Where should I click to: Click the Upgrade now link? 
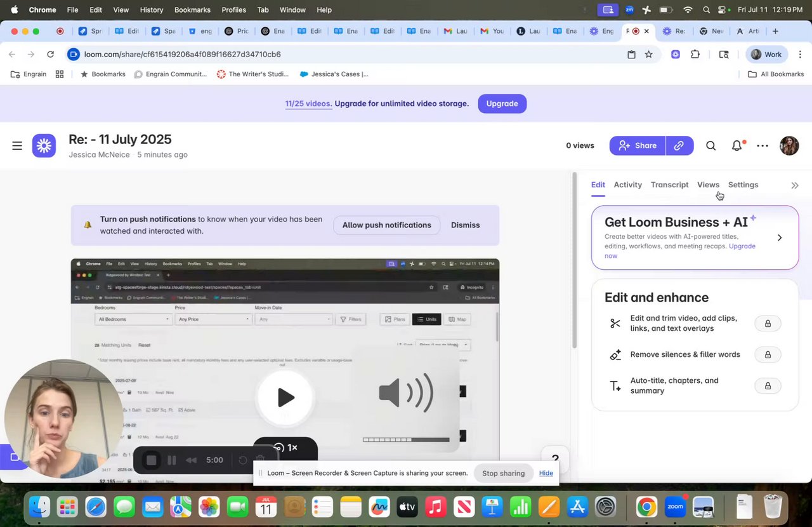680,251
